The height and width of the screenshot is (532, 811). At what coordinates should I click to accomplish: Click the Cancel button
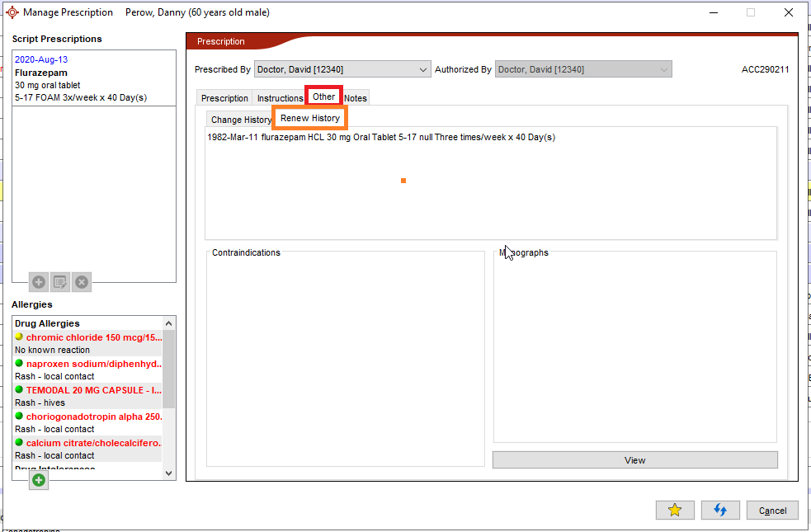[772, 511]
